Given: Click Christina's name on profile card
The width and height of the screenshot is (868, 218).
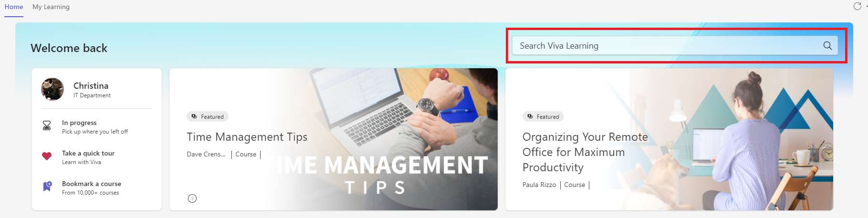Looking at the screenshot, I should (91, 86).
